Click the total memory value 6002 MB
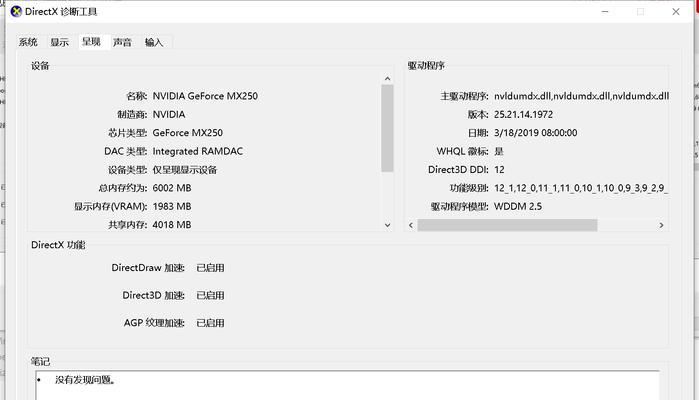The width and height of the screenshot is (699, 400). (172, 188)
